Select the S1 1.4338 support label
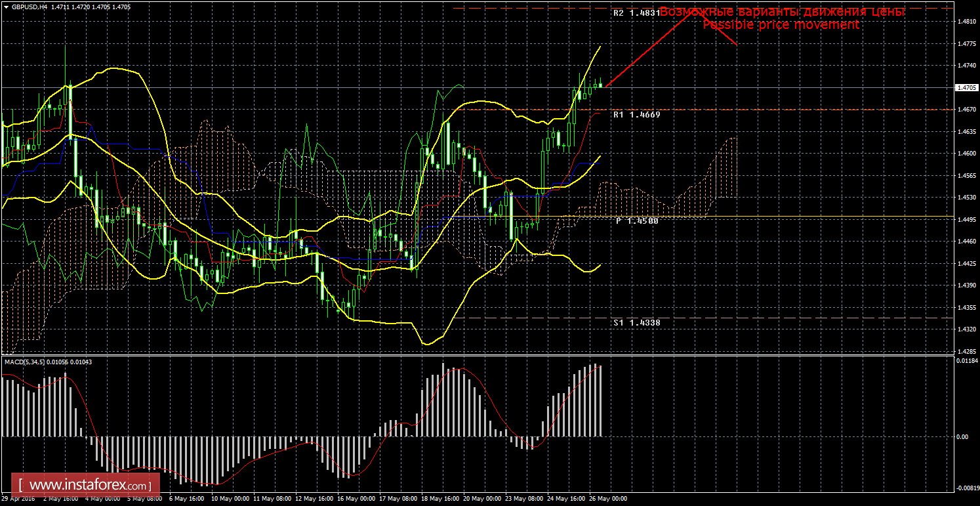The width and height of the screenshot is (980, 506). click(x=636, y=323)
